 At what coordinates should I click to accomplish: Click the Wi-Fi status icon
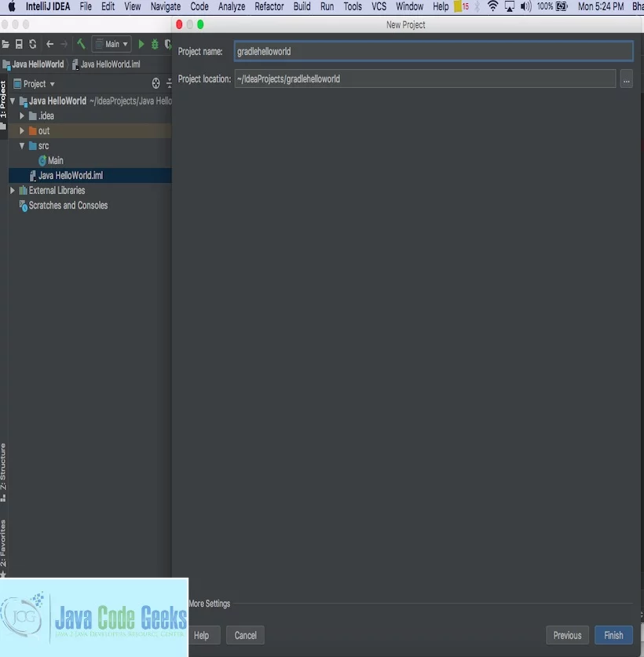[x=493, y=6]
